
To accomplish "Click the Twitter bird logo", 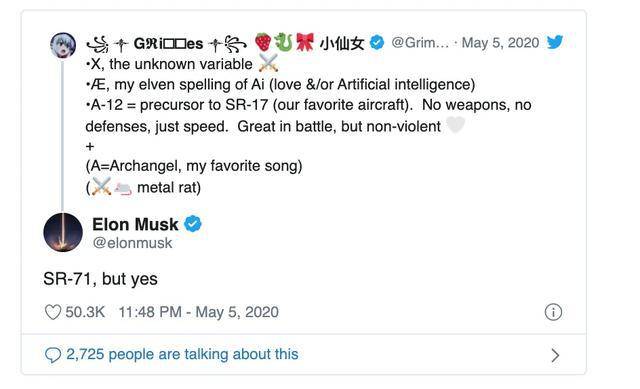I will point(555,42).
